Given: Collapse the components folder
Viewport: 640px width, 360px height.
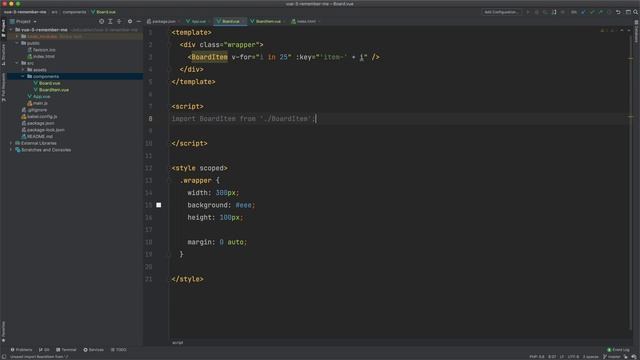Looking at the screenshot, I should (x=23, y=76).
